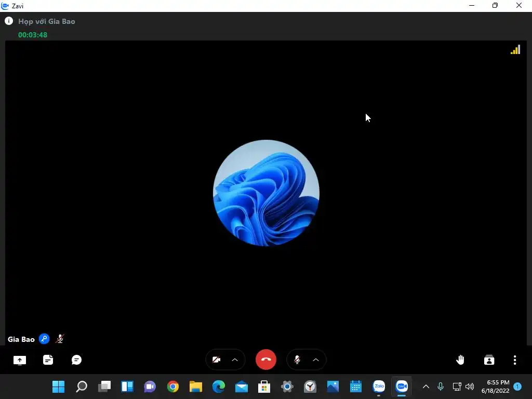Click the call timer 00:03:48
Screen dimensions: 532x399
click(x=33, y=35)
